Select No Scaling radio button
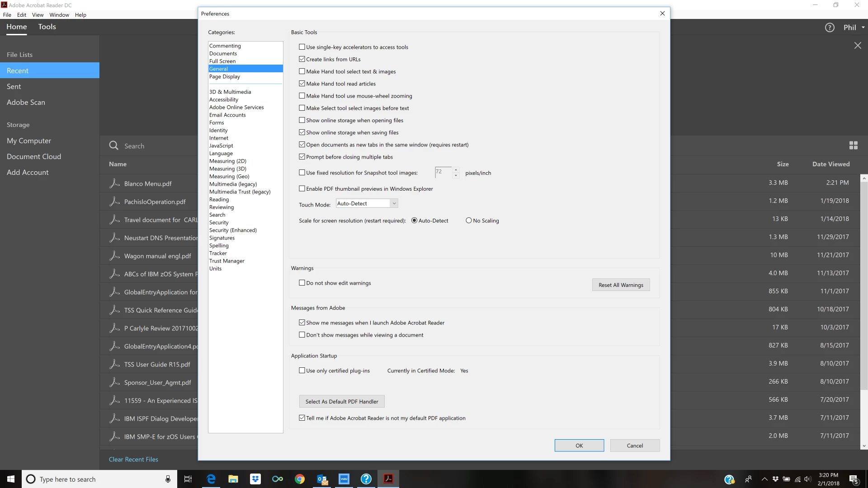The height and width of the screenshot is (488, 868). tap(469, 221)
